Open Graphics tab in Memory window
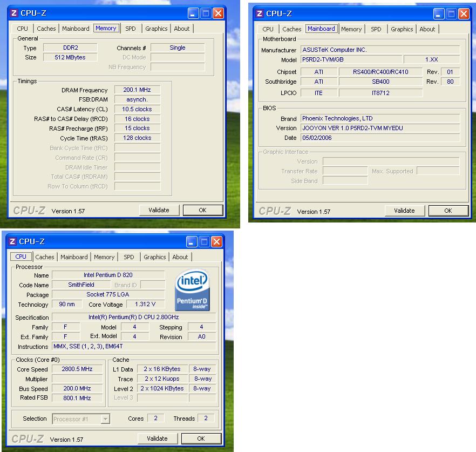 pyautogui.click(x=157, y=29)
